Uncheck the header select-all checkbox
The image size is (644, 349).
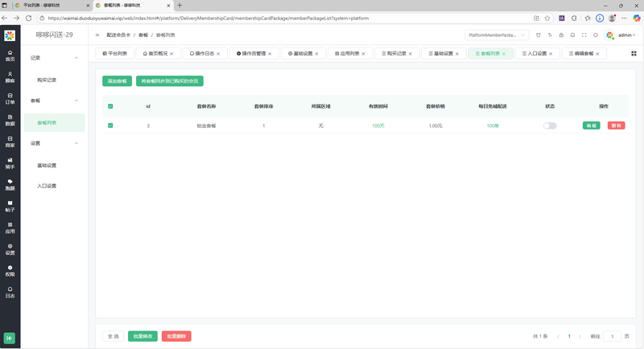tap(110, 106)
